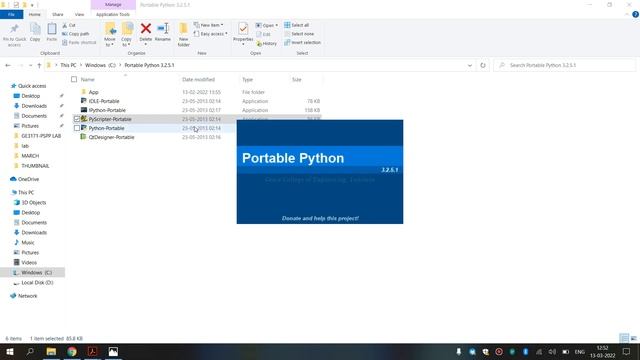Open the notification center
Image resolution: width=640 pixels, height=360 pixels.
tap(627, 351)
